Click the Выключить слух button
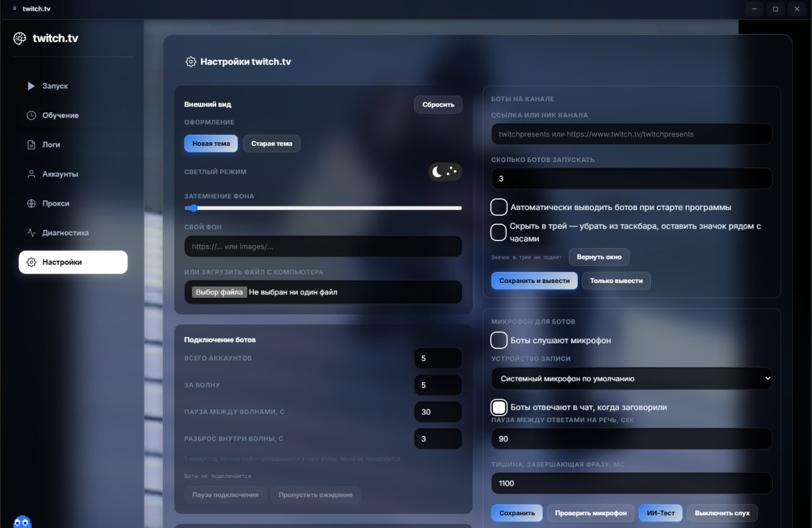 point(722,513)
